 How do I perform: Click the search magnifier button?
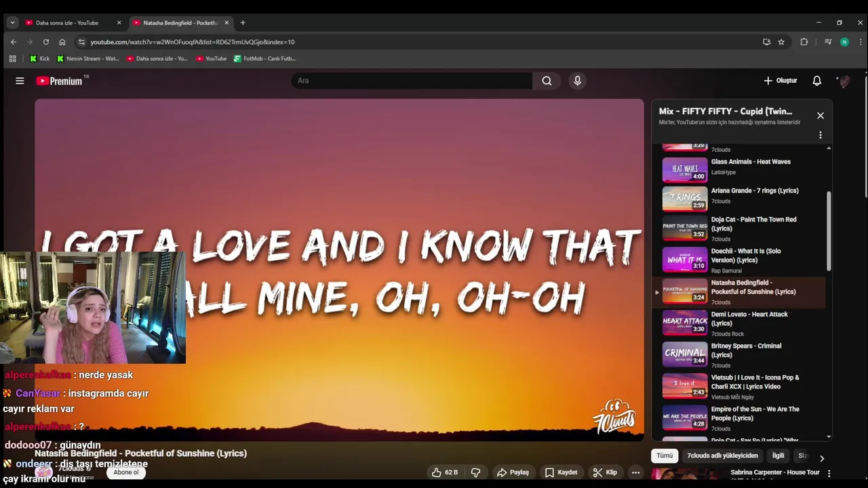(x=547, y=81)
